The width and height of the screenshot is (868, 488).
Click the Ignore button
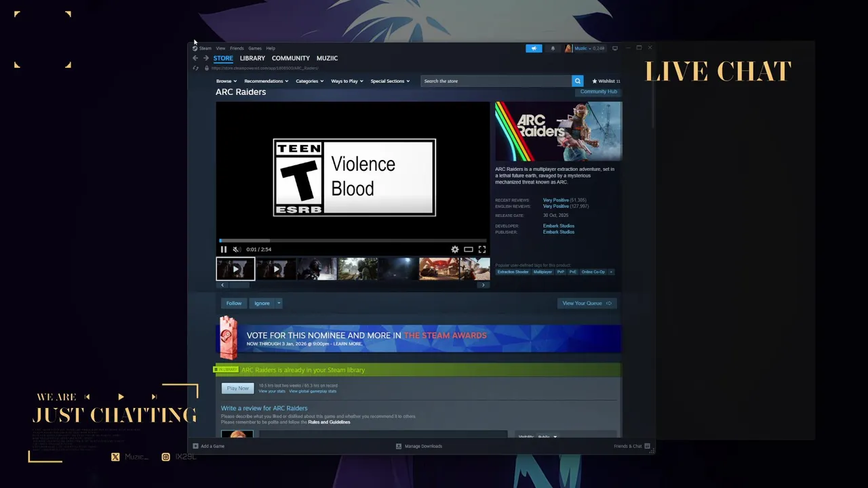coord(262,303)
